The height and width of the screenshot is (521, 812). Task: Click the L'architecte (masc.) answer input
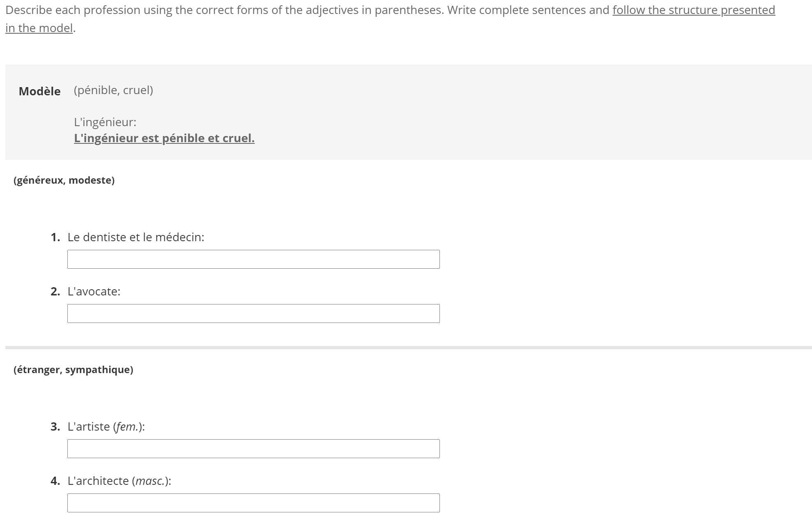click(253, 503)
